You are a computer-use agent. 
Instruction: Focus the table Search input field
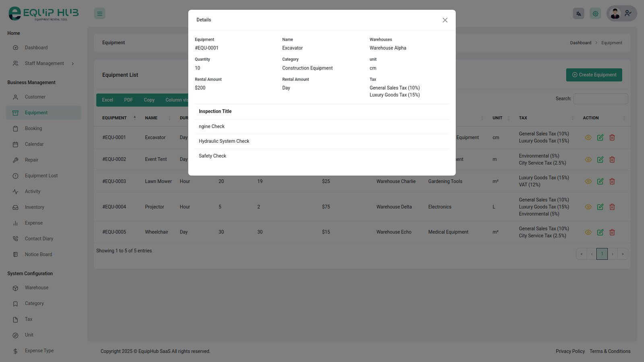click(601, 99)
